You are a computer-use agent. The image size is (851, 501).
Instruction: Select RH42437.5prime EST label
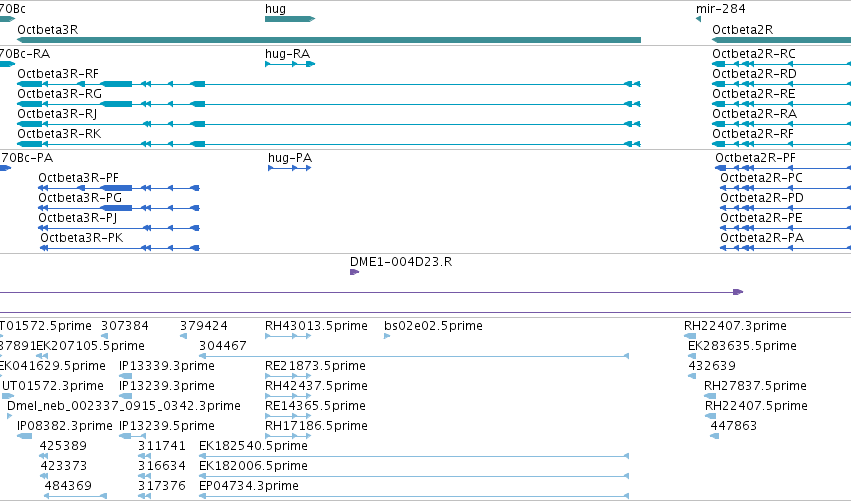pos(316,386)
